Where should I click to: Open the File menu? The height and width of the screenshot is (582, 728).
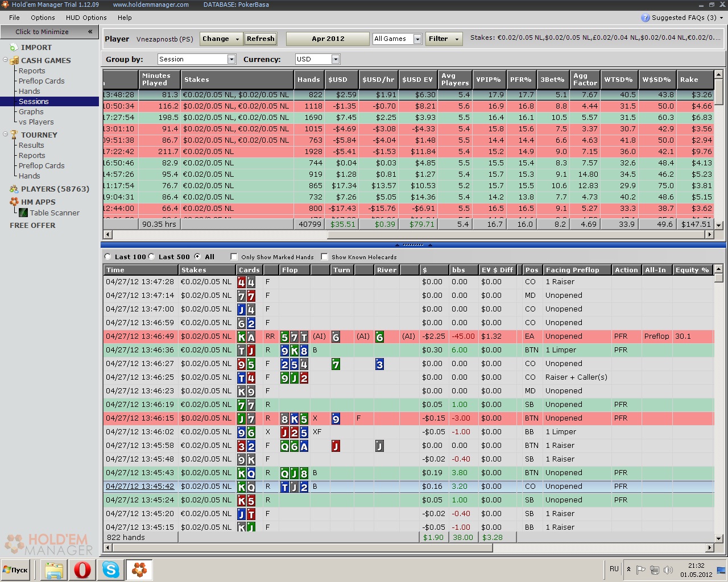(x=14, y=18)
